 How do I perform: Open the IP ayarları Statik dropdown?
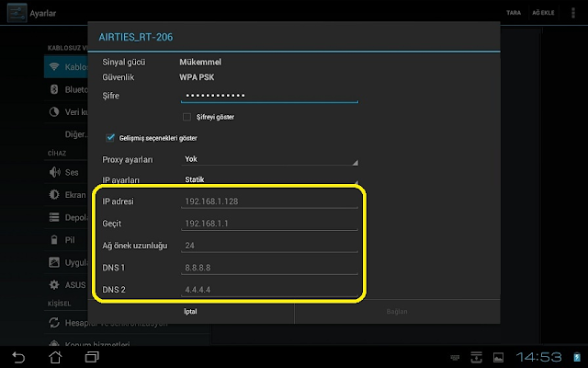[x=269, y=179]
